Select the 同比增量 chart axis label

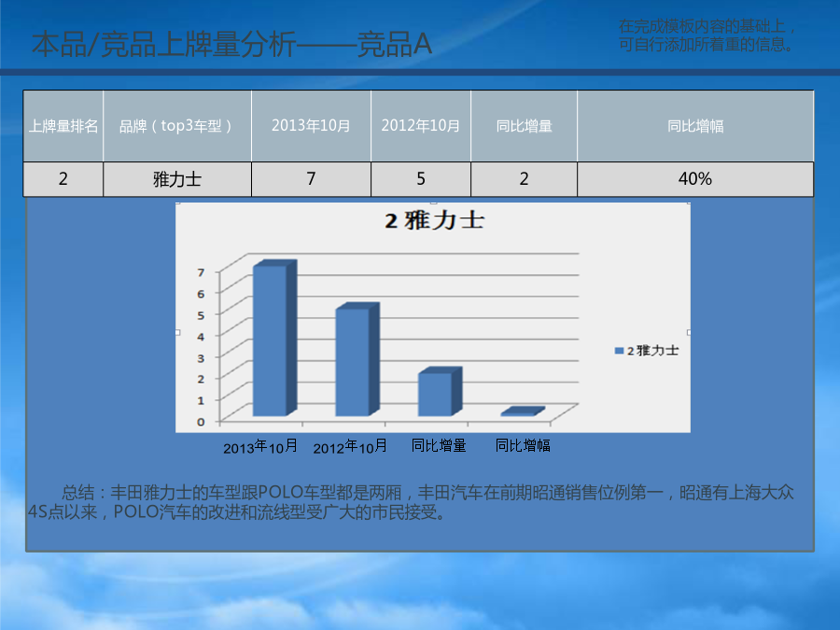pyautogui.click(x=439, y=445)
